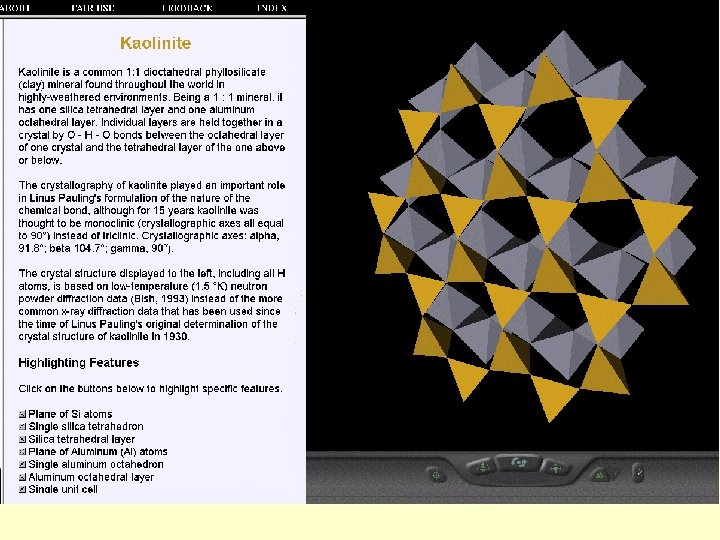Screen dimensions: 720x540
Task: Click the crosshair fit-view icon in viewer bar
Action: click(436, 475)
